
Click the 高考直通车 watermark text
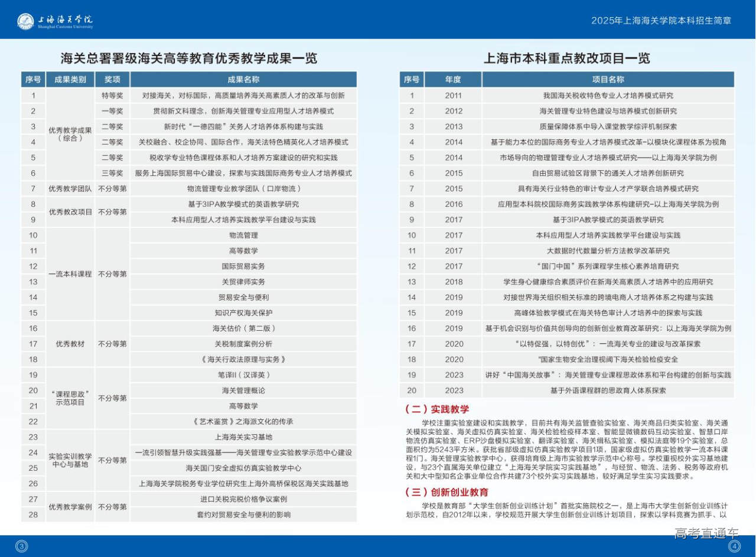(x=706, y=533)
